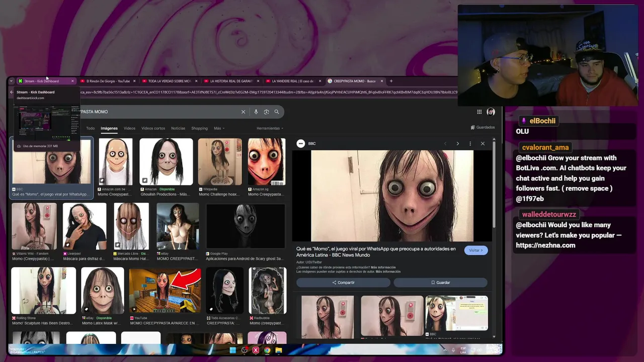The image size is (644, 362).
Task: Open File Explorer from the taskbar
Action: click(279, 350)
